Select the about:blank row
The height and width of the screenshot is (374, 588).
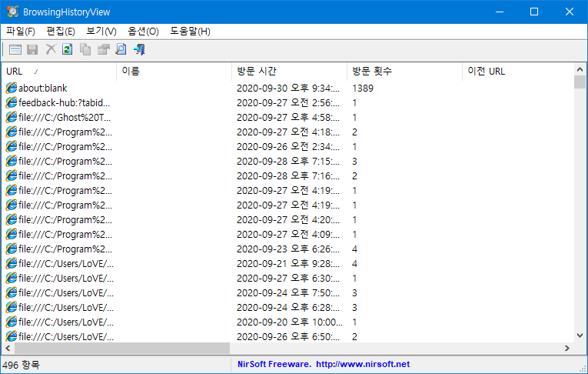coord(288,88)
